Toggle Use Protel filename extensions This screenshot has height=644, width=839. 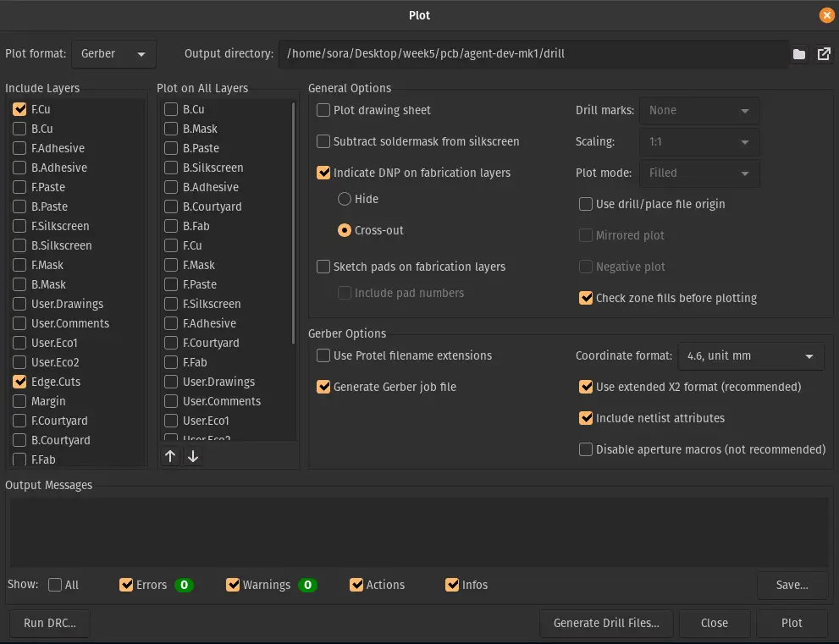(323, 355)
